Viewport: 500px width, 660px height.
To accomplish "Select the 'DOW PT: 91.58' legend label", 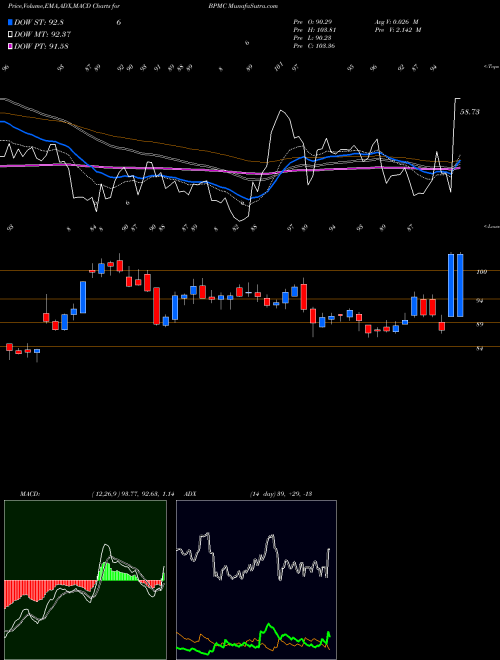I will click(41, 46).
